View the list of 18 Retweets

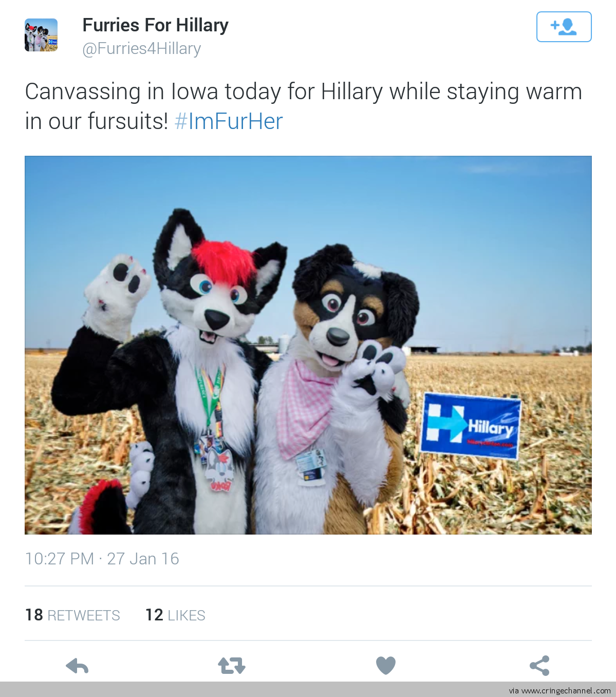click(72, 615)
